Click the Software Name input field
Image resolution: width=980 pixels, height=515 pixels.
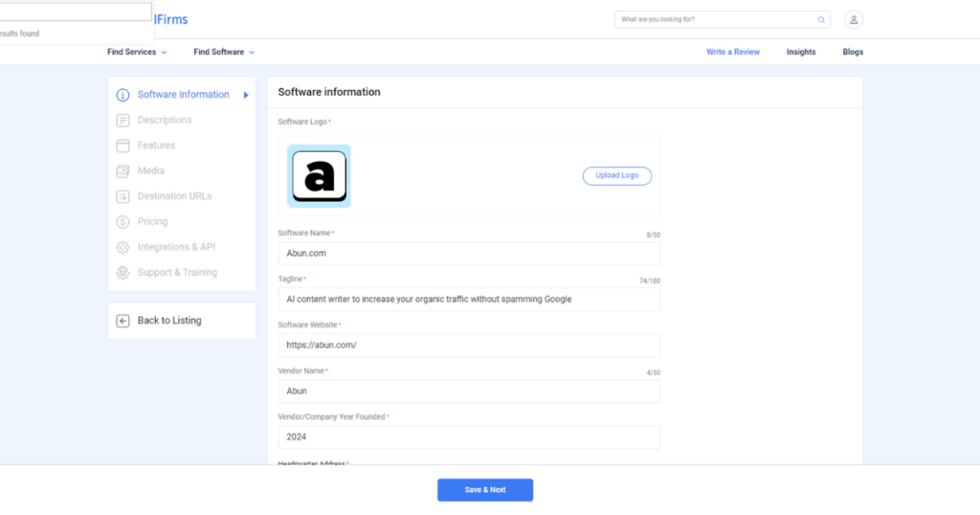[x=469, y=253]
